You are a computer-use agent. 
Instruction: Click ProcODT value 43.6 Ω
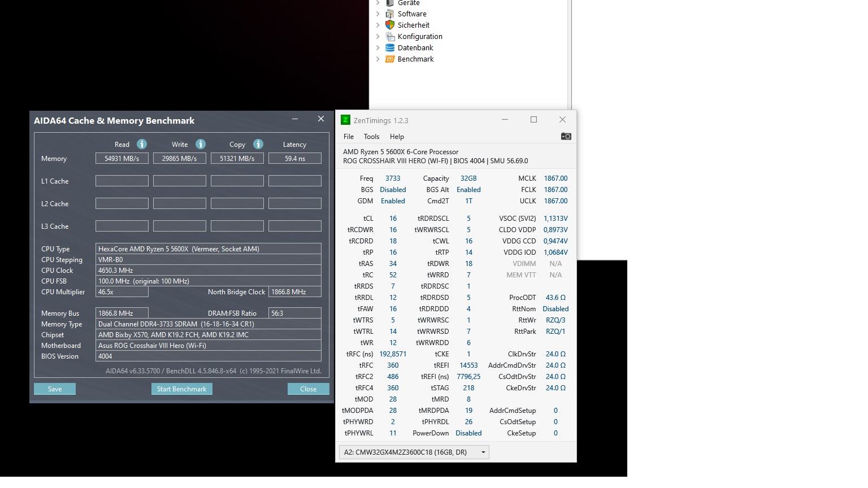coord(555,297)
